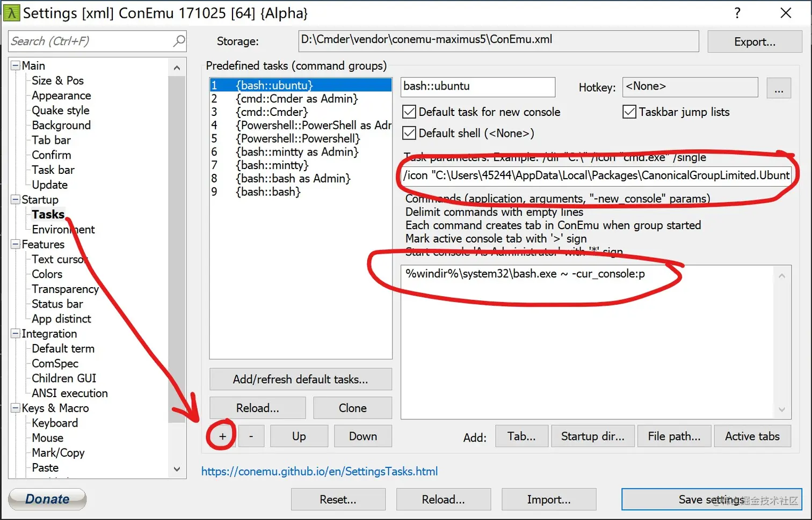
Task: Click Startup dir... button
Action: pyautogui.click(x=592, y=436)
